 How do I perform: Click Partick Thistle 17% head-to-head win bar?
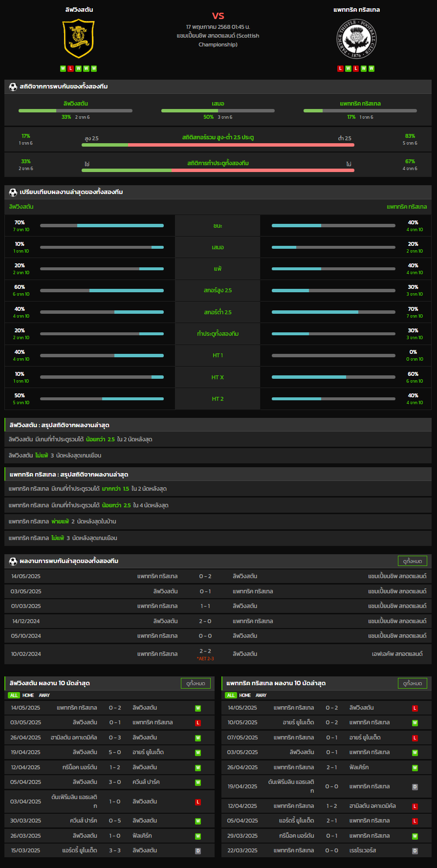pos(360,111)
